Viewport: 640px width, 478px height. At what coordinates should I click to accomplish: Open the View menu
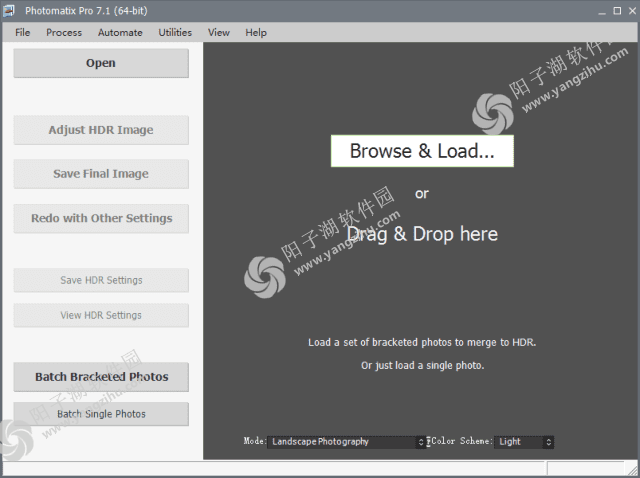219,32
